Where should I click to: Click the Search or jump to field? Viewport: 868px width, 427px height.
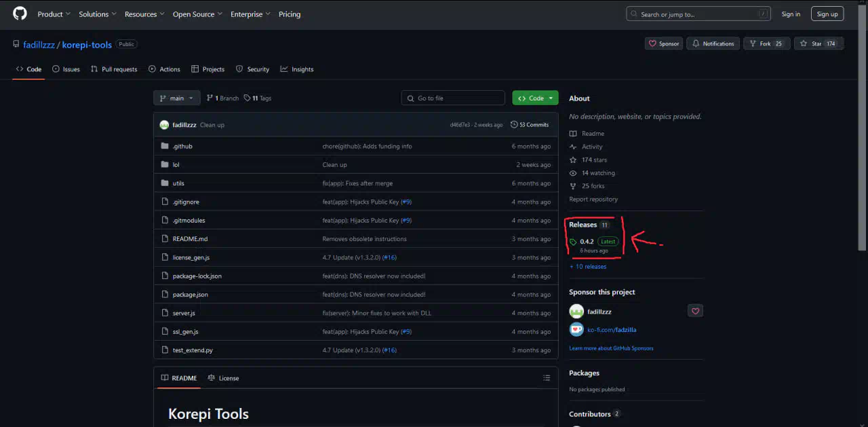[700, 14]
